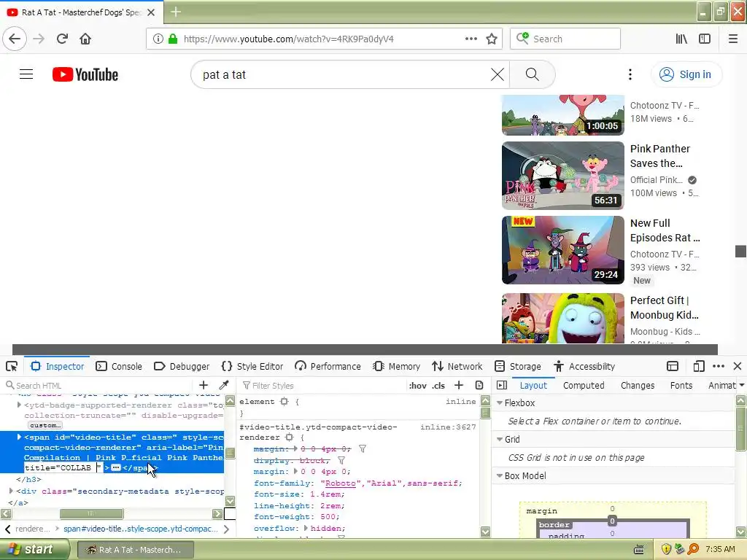Open the YouTube guide hamburger menu
Screen dimensions: 747x560
pos(26,74)
